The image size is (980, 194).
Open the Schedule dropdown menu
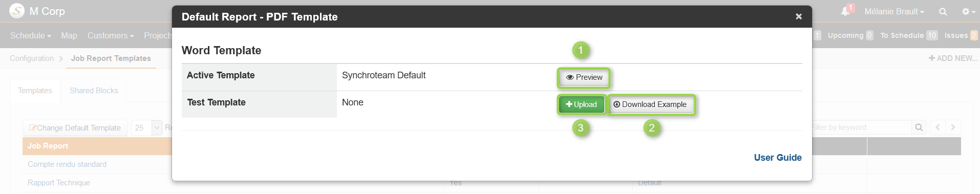point(30,35)
